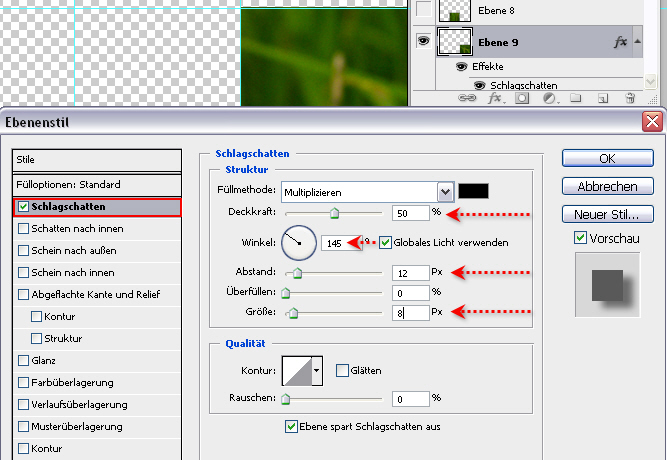This screenshot has width=667, height=460.
Task: Open the Kontur contour picker arrow
Action: (317, 370)
